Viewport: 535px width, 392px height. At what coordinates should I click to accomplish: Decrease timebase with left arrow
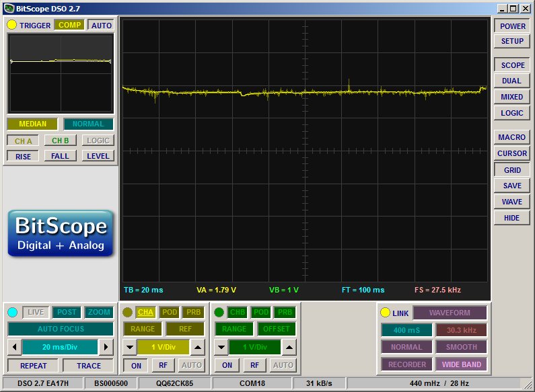point(14,347)
